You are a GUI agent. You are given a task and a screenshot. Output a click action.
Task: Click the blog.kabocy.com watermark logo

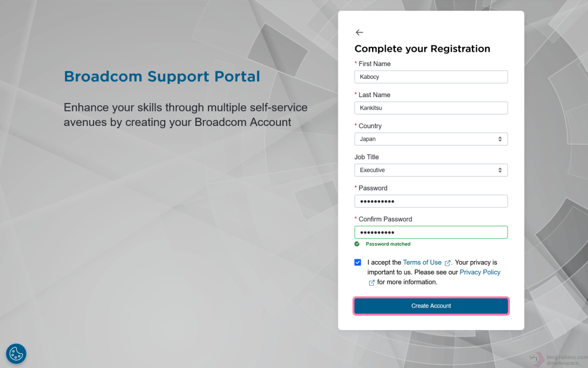(537, 359)
